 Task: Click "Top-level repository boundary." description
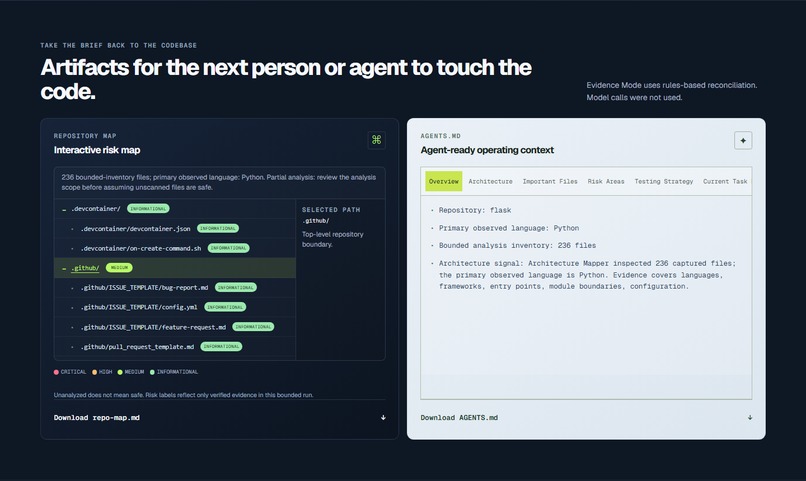[333, 239]
